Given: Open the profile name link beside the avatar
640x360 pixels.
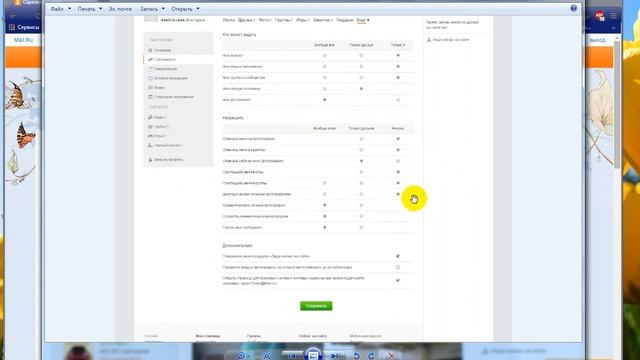Looking at the screenshot, I should [182, 20].
